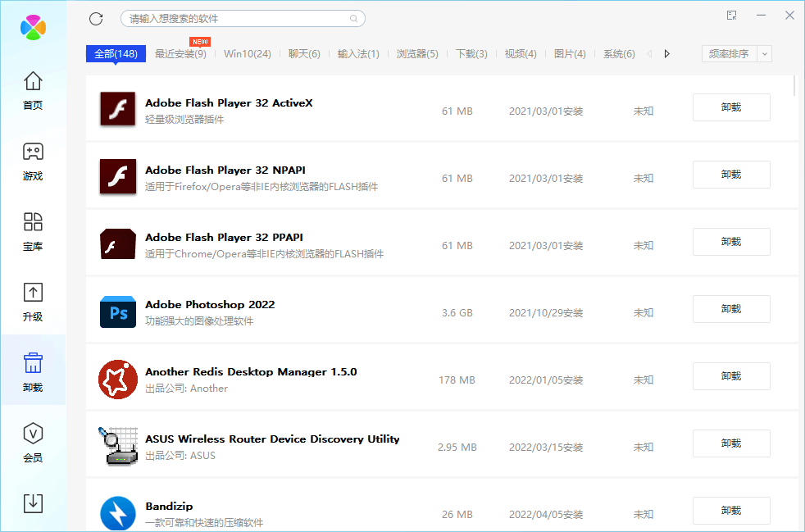This screenshot has width=805, height=532.
Task: Switch to the 系统(6) tab
Action: click(619, 53)
